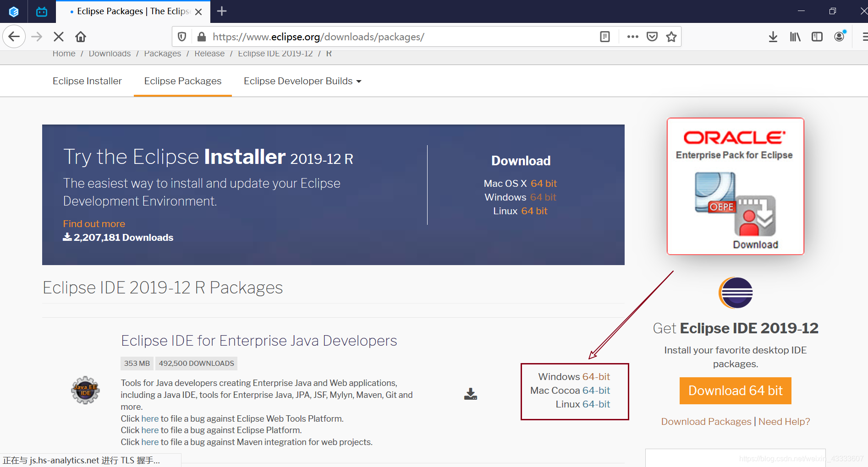
Task: Download installer for Windows 64 bit in banner
Action: (543, 197)
